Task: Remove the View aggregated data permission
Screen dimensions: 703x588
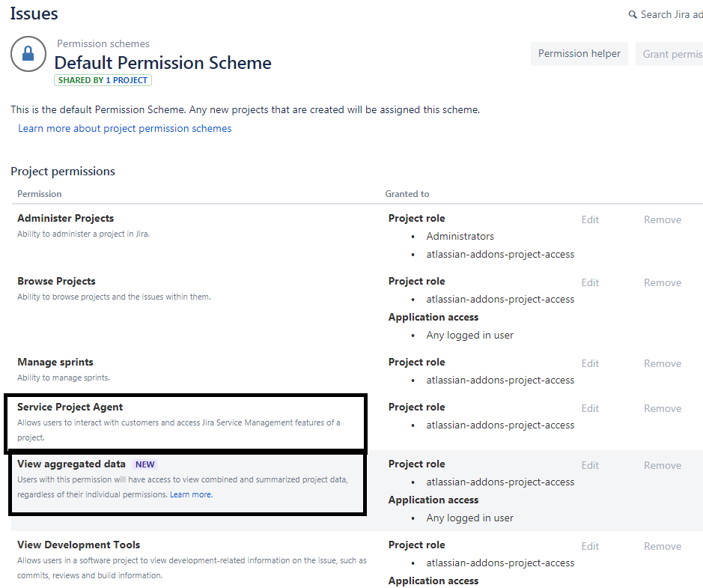Action: click(663, 465)
